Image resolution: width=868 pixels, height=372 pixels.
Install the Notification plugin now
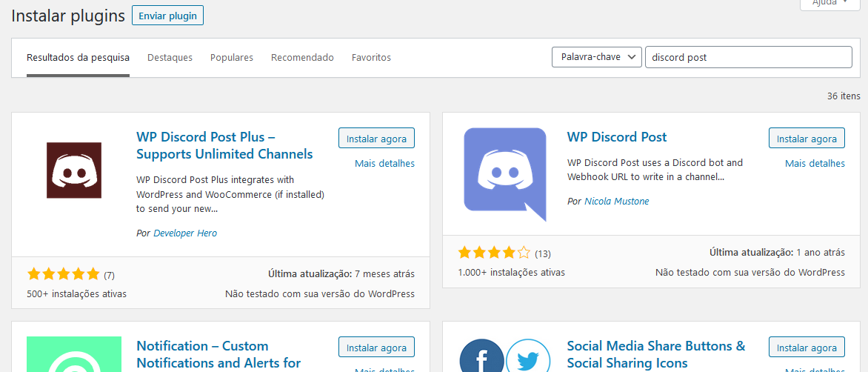pos(376,347)
